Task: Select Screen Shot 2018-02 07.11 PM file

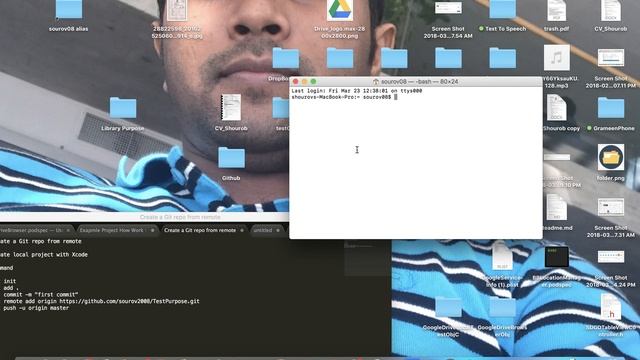Action: 611,58
